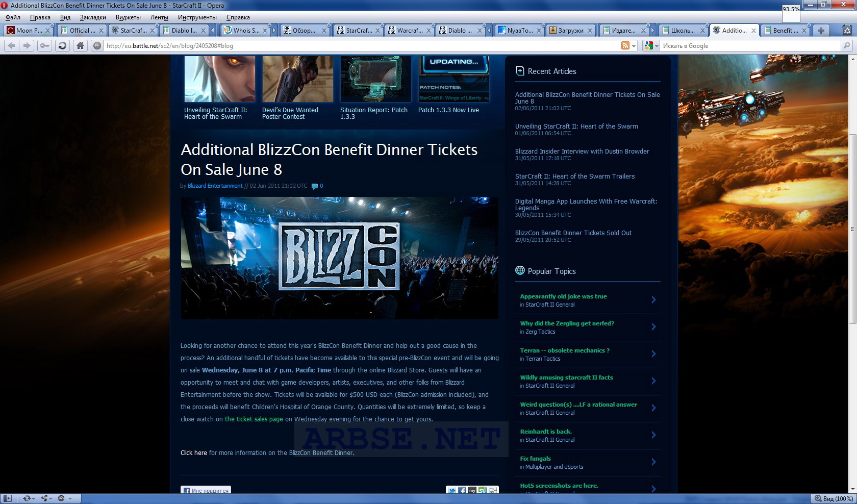Close the Benefit ... tab
The width and height of the screenshot is (857, 504).
[x=804, y=31]
